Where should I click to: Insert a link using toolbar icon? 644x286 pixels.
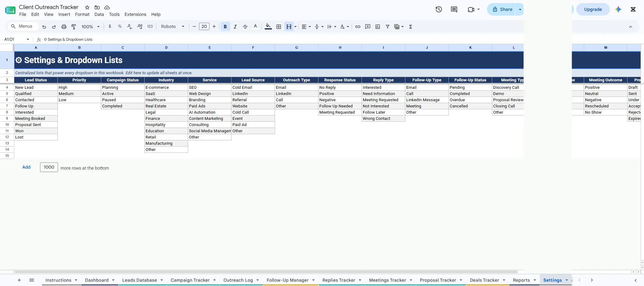[x=358, y=27]
